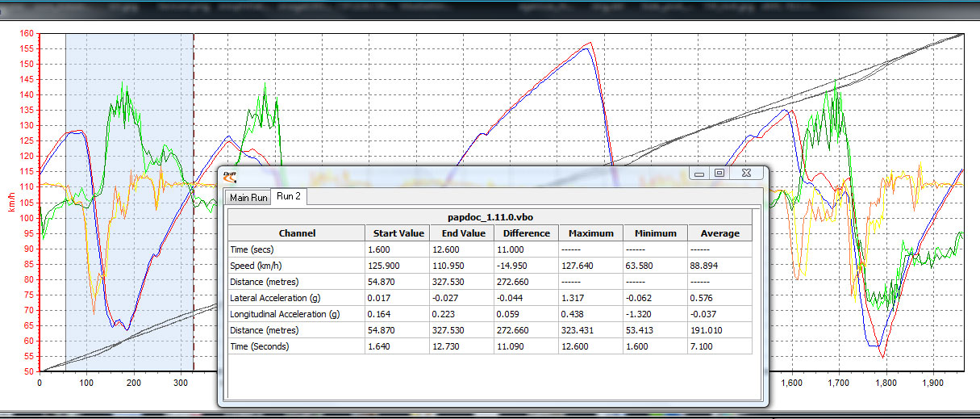Click the Minimum column header
980x419 pixels.
tap(656, 233)
